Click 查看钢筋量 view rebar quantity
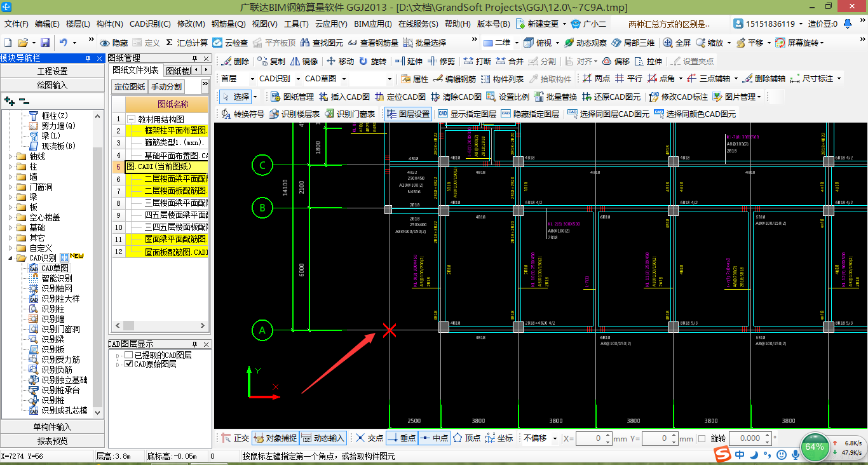The width and height of the screenshot is (868, 465). point(372,43)
